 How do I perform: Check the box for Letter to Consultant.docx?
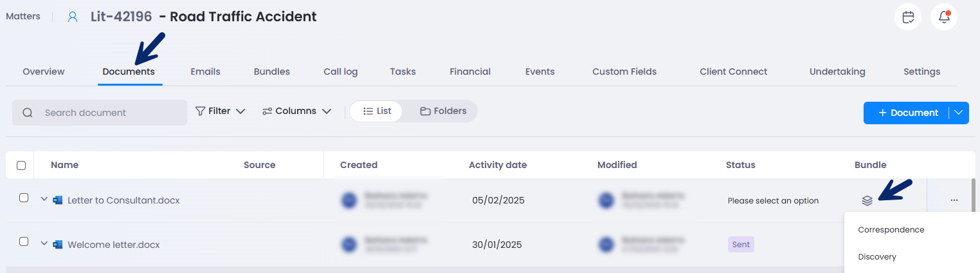coord(24,198)
